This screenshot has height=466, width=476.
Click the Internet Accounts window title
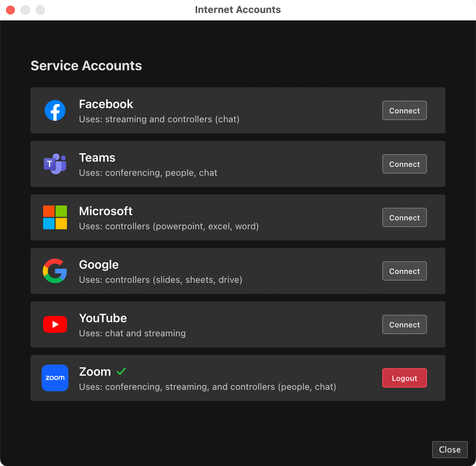238,10
